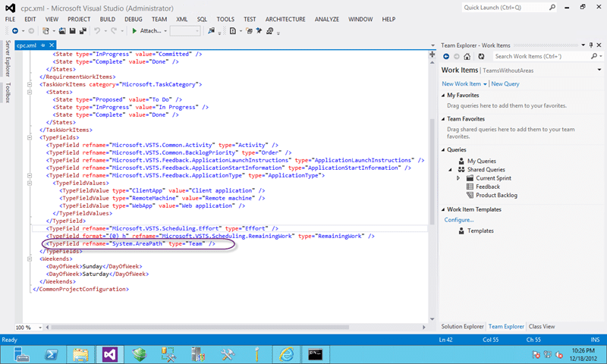Click the Undo toolbar arrow
The image size is (607, 364).
(x=97, y=30)
